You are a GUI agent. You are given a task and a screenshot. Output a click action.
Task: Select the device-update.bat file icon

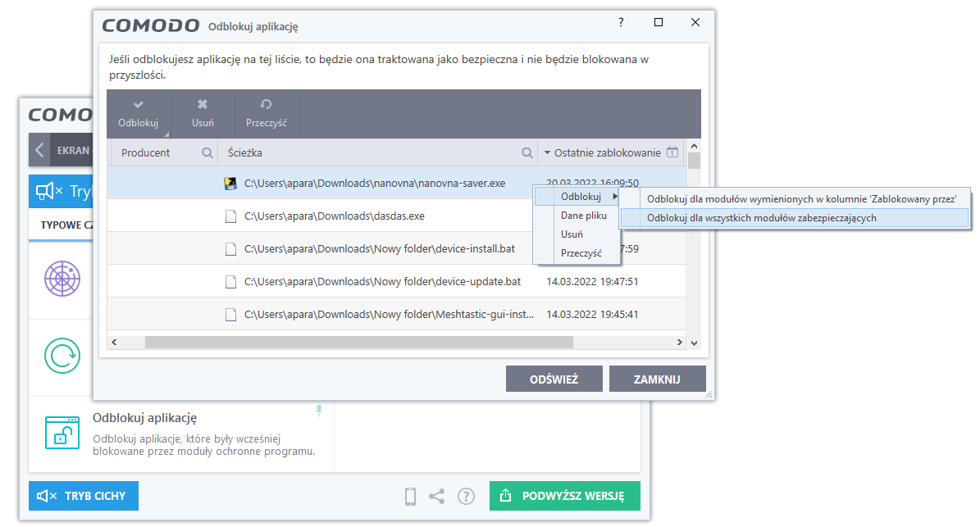click(x=230, y=282)
